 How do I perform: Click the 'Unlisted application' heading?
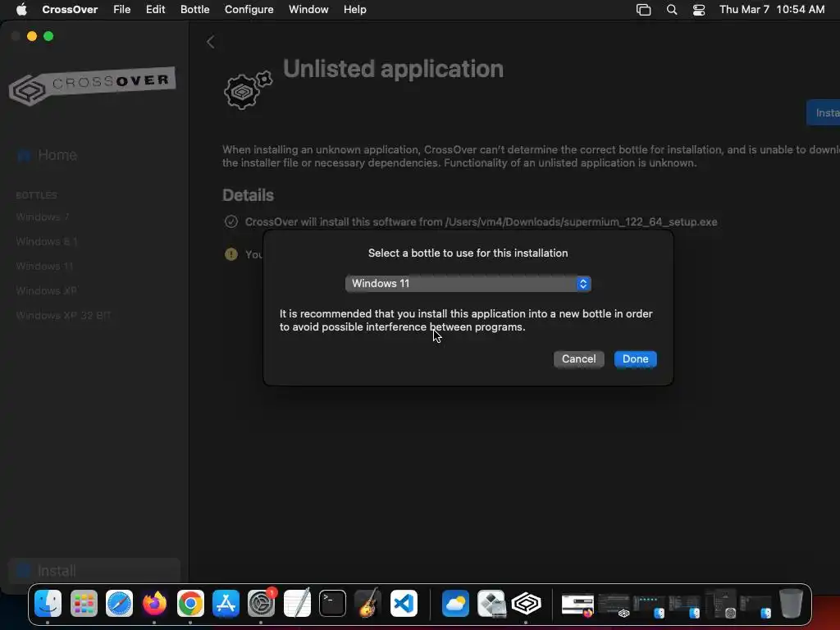pyautogui.click(x=393, y=69)
